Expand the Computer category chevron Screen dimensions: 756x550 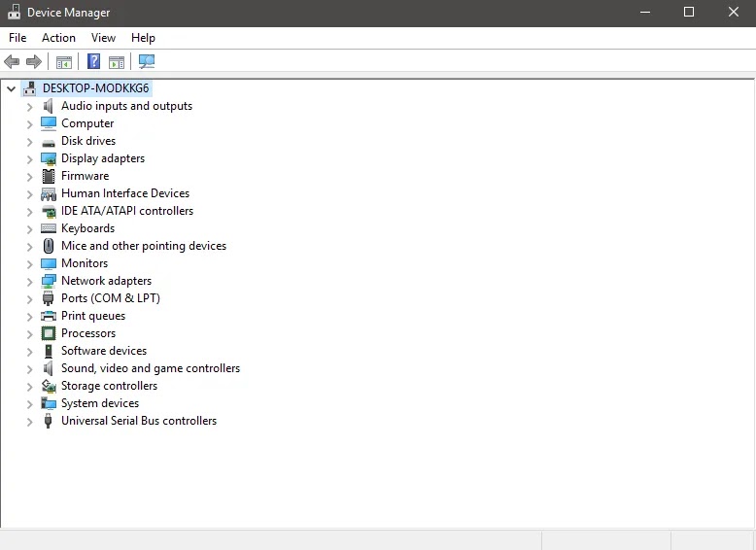click(x=29, y=124)
